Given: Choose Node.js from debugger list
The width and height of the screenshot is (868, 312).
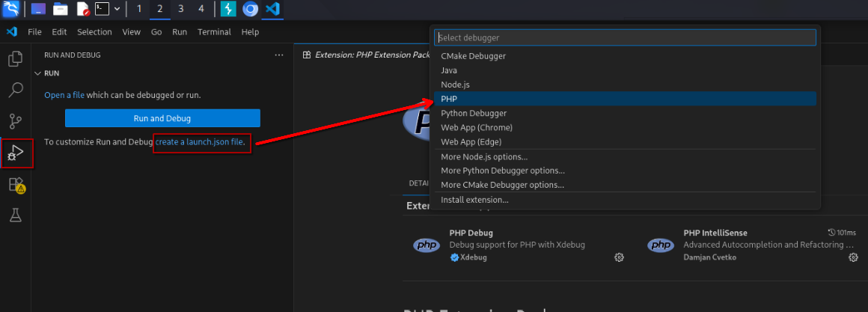Looking at the screenshot, I should tap(625, 85).
